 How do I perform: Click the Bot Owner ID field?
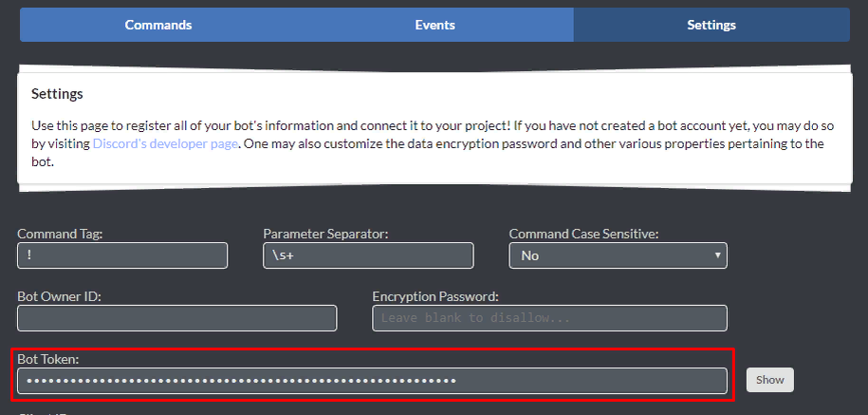pyautogui.click(x=177, y=318)
